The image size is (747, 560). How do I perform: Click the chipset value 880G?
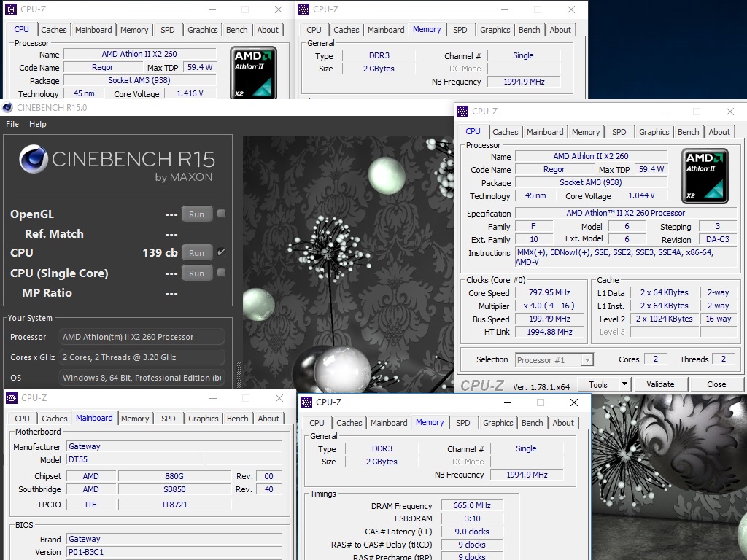click(x=174, y=476)
